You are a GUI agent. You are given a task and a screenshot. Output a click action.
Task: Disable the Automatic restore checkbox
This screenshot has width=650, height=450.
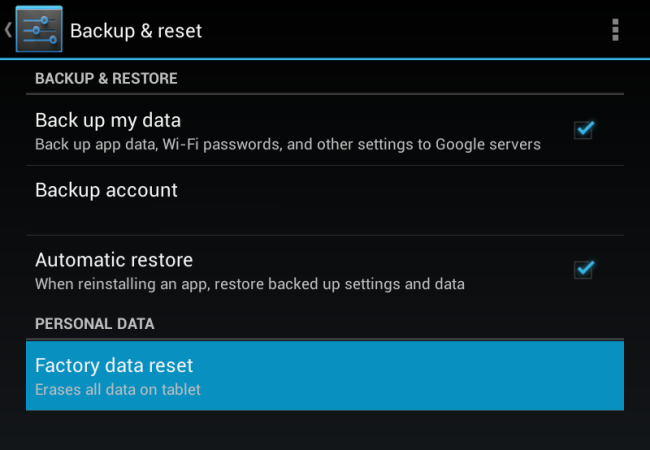click(584, 269)
